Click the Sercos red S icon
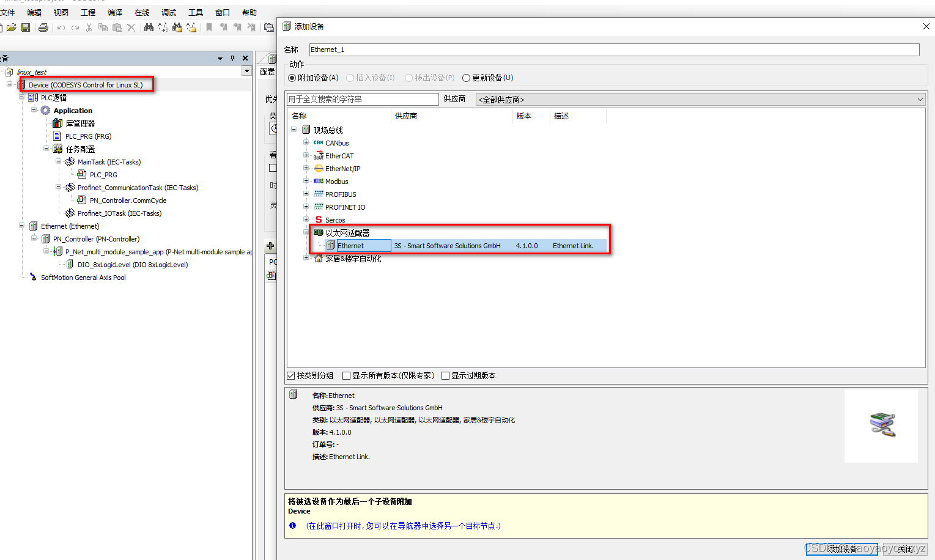 point(319,220)
